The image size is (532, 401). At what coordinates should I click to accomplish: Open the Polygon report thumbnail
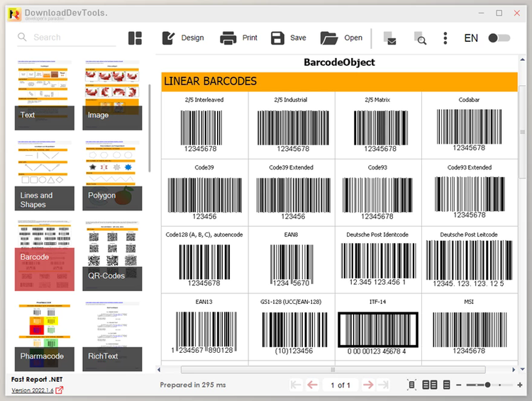coord(112,175)
